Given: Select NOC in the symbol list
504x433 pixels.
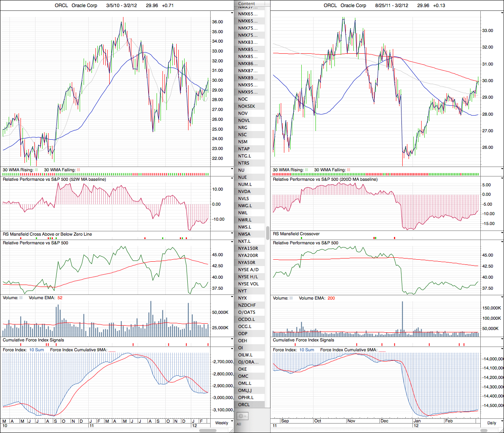Looking at the screenshot, I should (250, 99).
